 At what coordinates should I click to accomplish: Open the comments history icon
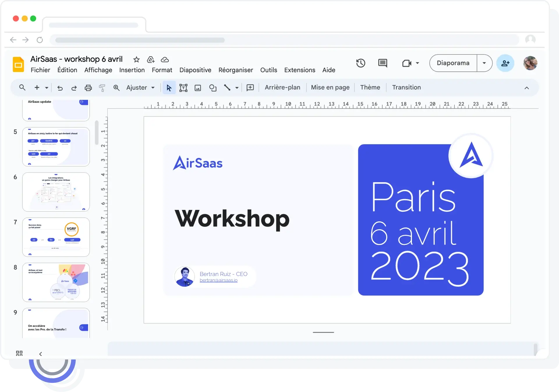[383, 63]
